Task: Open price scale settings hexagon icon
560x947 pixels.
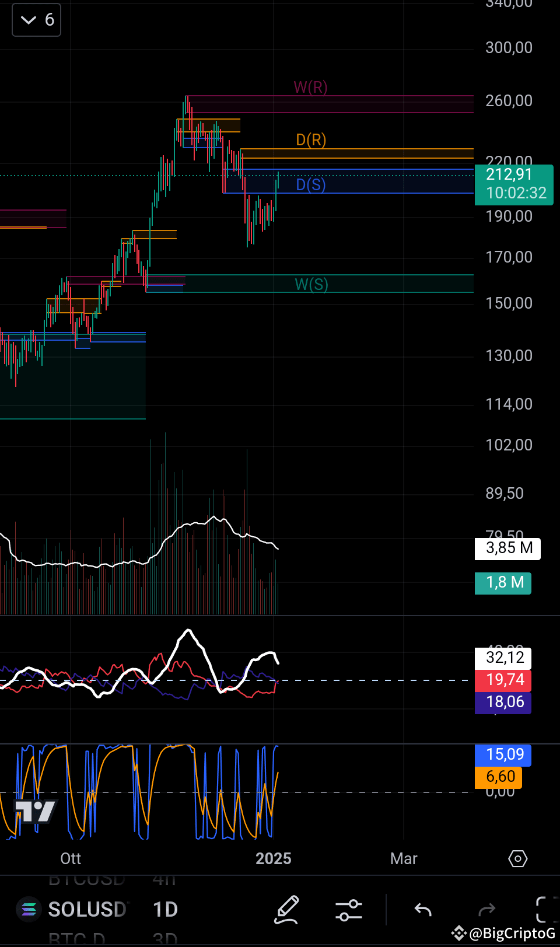Action: pos(518,858)
